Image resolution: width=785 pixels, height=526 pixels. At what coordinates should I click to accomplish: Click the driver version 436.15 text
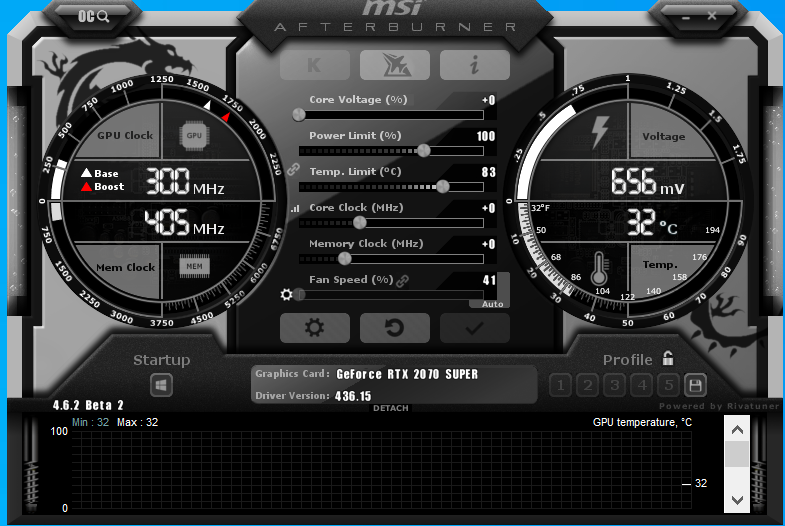pyautogui.click(x=353, y=396)
